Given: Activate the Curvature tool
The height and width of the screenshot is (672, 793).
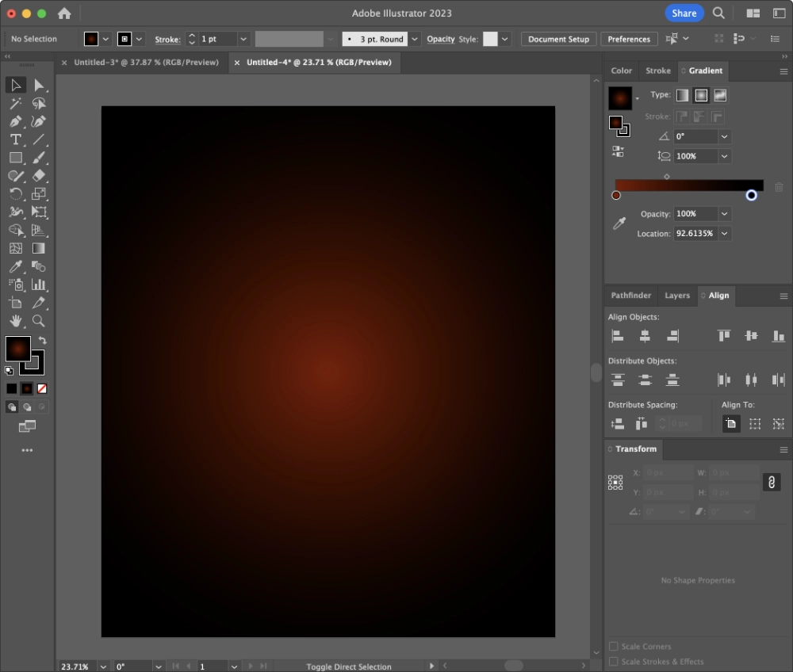Looking at the screenshot, I should [38, 122].
